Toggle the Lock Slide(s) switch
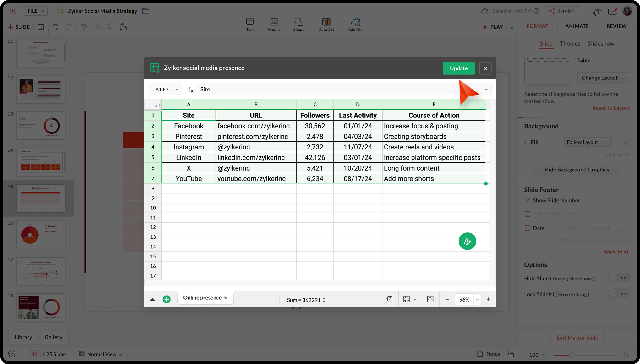Screen dimensions: 640x364 click(618, 293)
